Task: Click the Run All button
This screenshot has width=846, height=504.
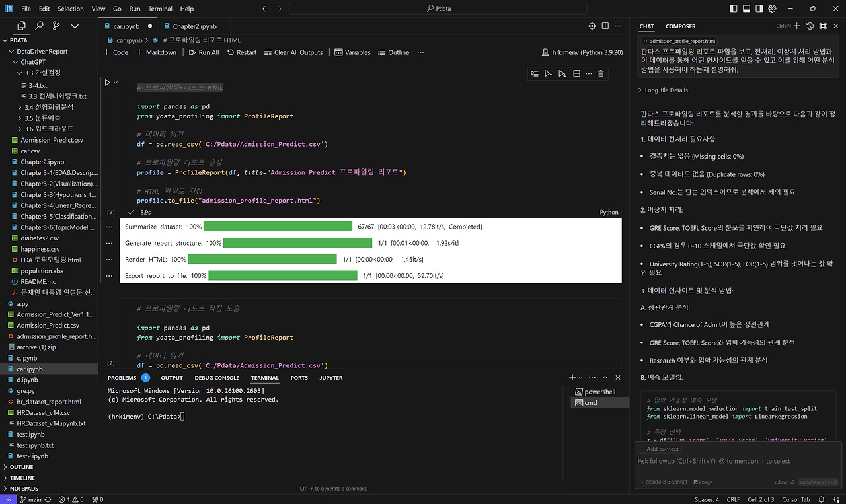Action: click(x=204, y=52)
